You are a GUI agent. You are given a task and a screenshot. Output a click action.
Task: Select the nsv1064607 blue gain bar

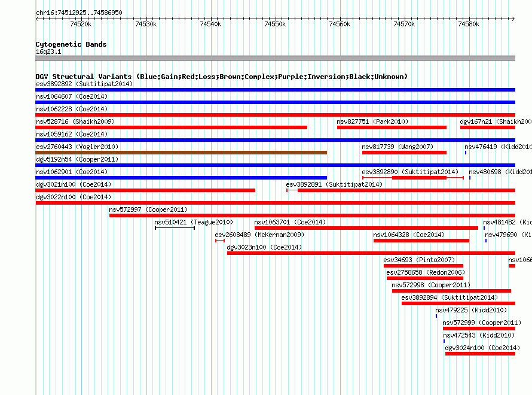(x=275, y=102)
